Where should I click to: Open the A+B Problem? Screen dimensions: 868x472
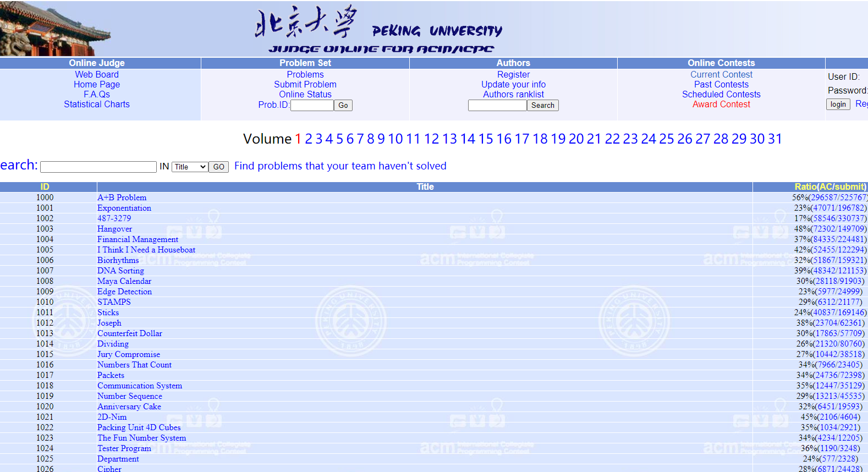click(x=122, y=197)
